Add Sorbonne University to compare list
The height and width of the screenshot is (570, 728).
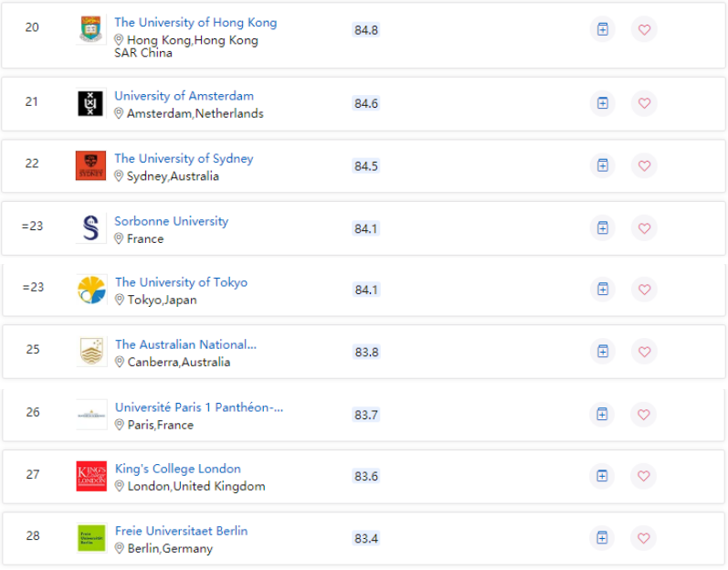point(602,227)
